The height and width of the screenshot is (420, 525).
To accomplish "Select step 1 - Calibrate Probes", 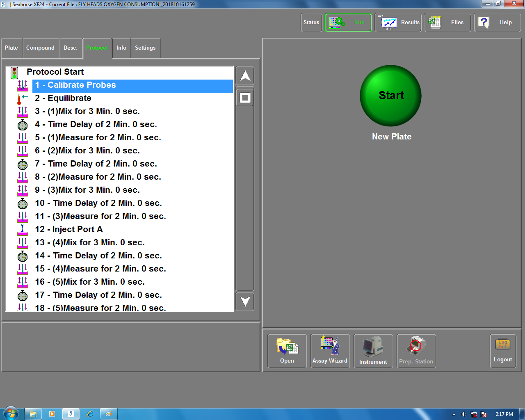I will tap(133, 85).
